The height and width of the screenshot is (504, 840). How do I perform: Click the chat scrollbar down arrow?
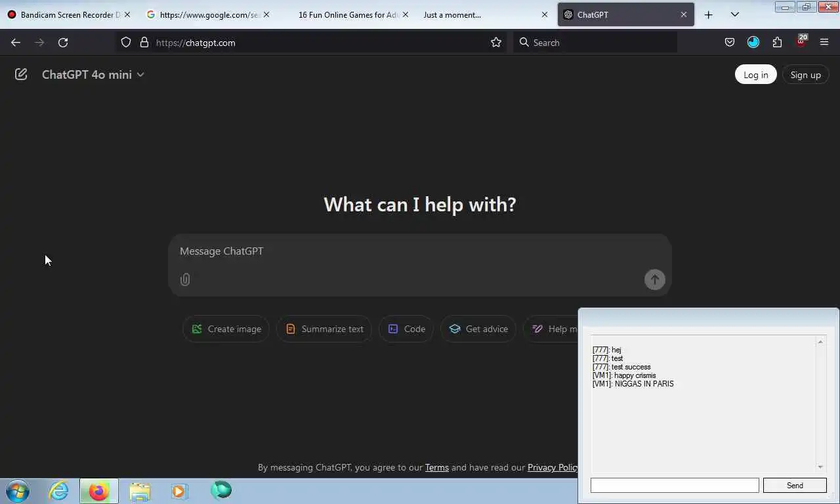tap(820, 467)
